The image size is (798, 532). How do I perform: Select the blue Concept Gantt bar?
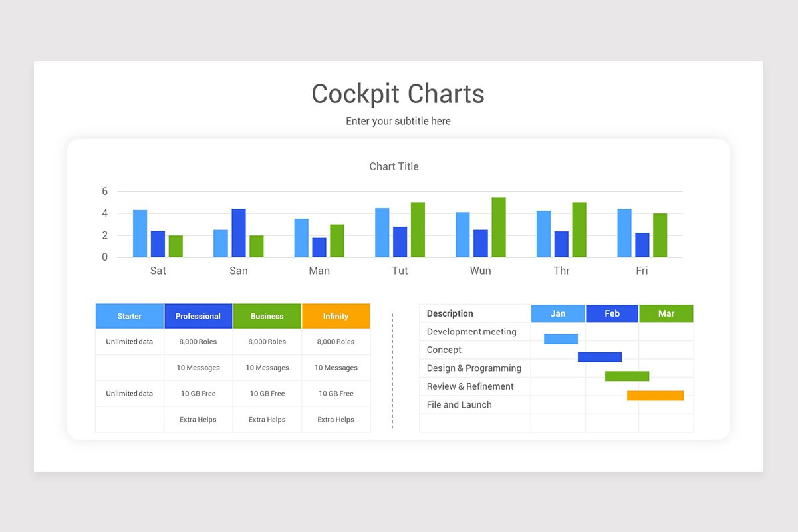(600, 357)
